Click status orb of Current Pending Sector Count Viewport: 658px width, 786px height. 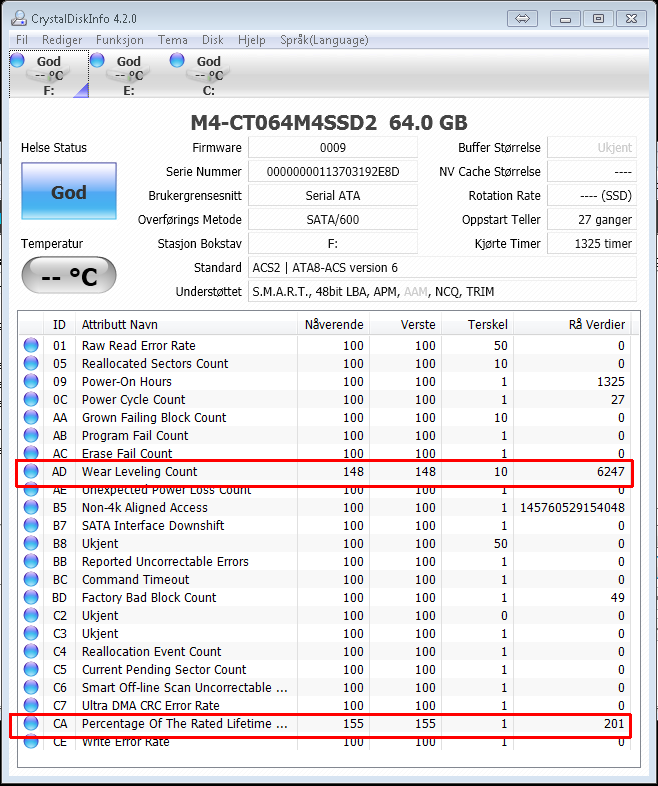click(31, 669)
